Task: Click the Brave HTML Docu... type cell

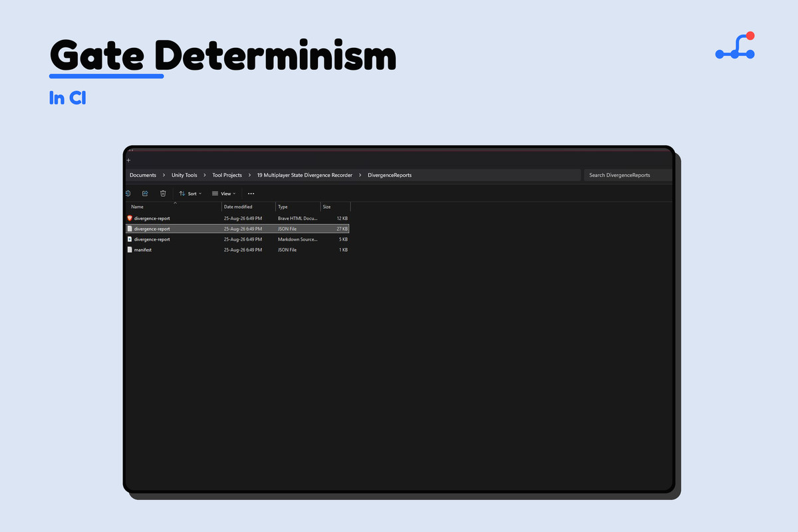Action: [298, 218]
